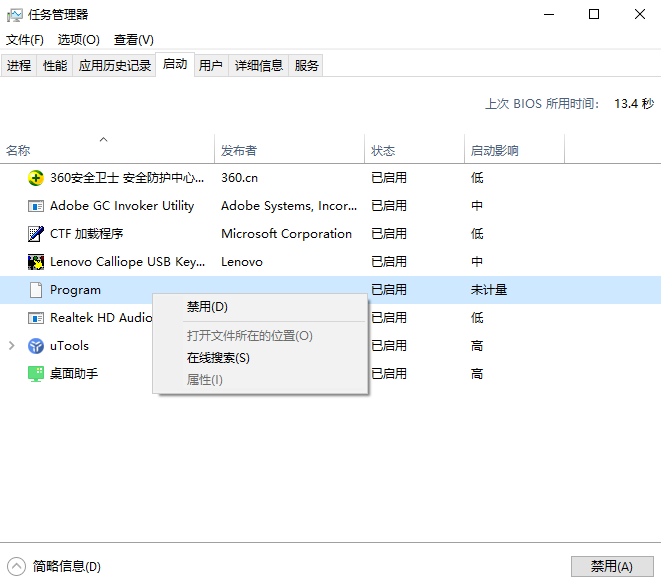Switch to the 详细信息 tab
Viewport: 661px width, 587px height.
[258, 65]
